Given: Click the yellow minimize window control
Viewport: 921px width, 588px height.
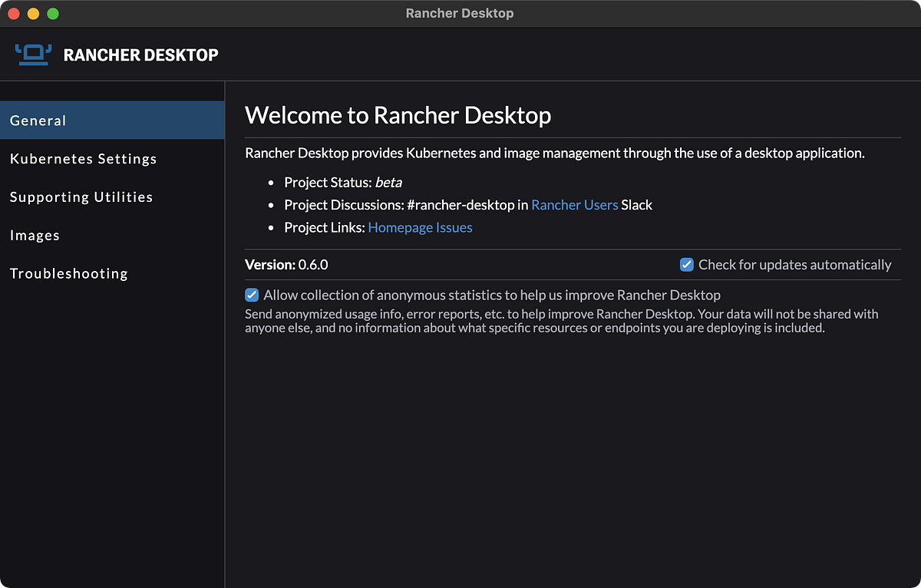Looking at the screenshot, I should pyautogui.click(x=32, y=13).
